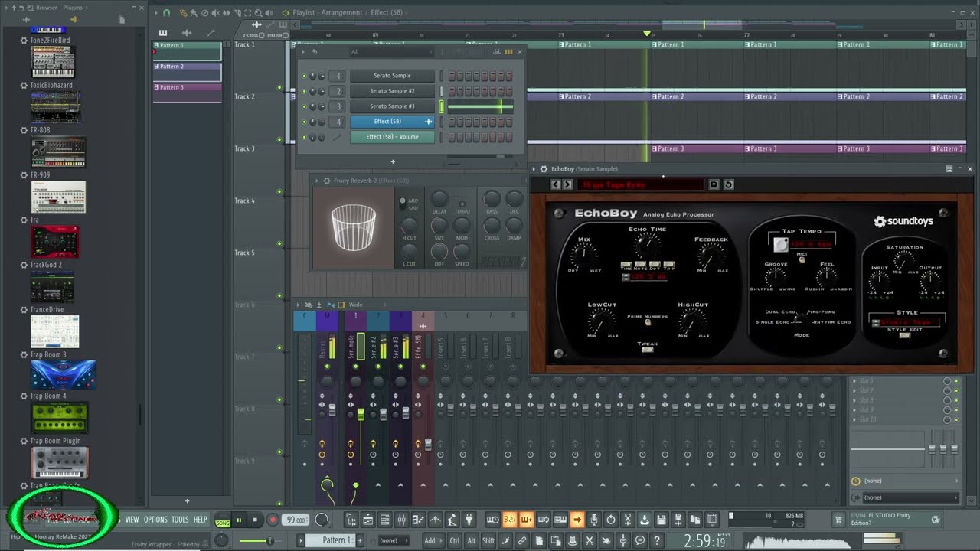Click the audio clips waveform filter icon
This screenshot has width=980, height=551.
(187, 33)
